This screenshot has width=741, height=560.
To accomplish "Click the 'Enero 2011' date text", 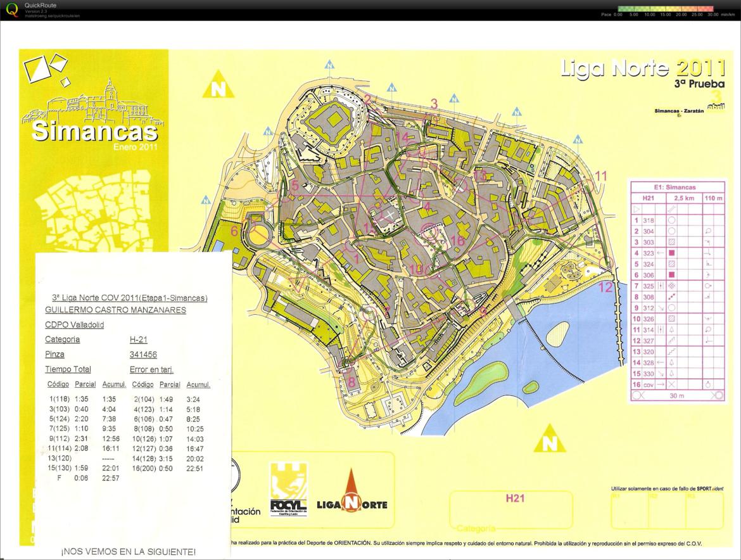I will (135, 147).
